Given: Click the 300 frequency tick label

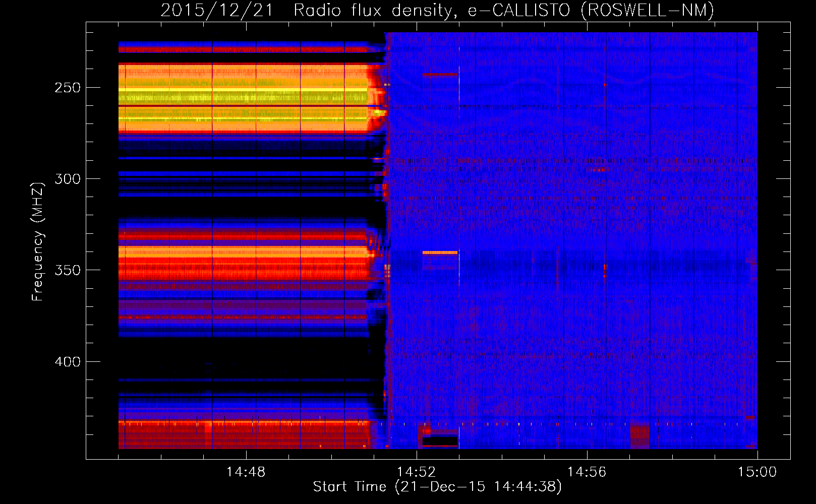Looking at the screenshot, I should [68, 179].
